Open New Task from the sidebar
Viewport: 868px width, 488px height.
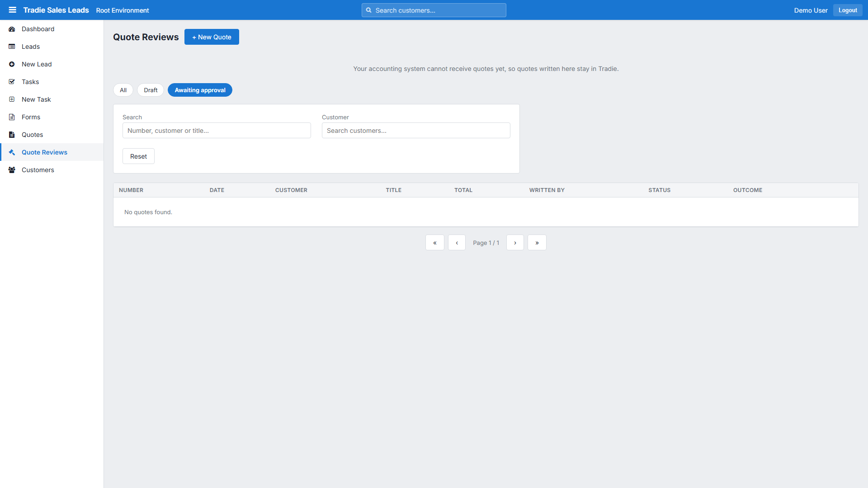point(52,99)
